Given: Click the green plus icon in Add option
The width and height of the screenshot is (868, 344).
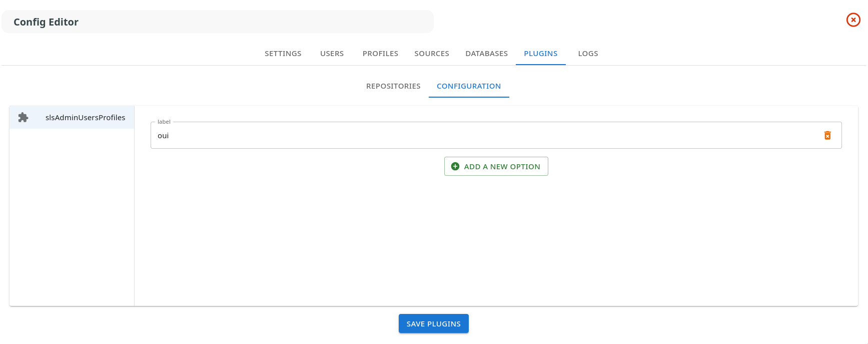Looking at the screenshot, I should pyautogui.click(x=455, y=166).
